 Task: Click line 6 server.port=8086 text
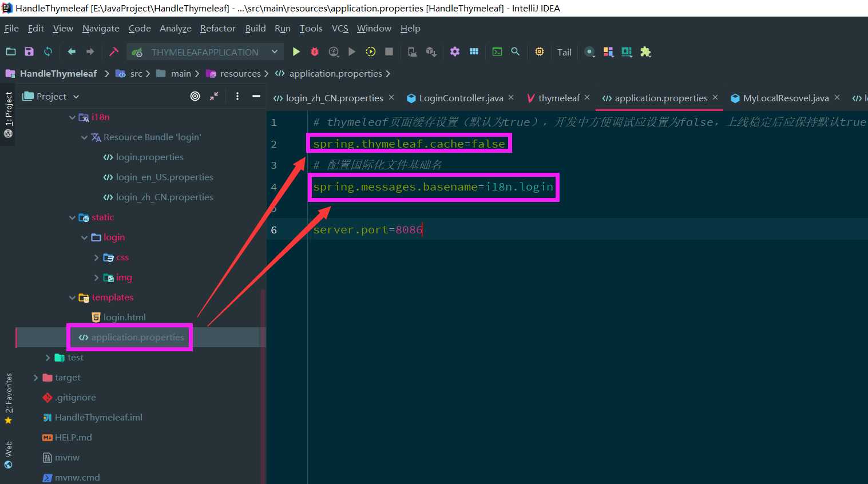click(x=368, y=230)
